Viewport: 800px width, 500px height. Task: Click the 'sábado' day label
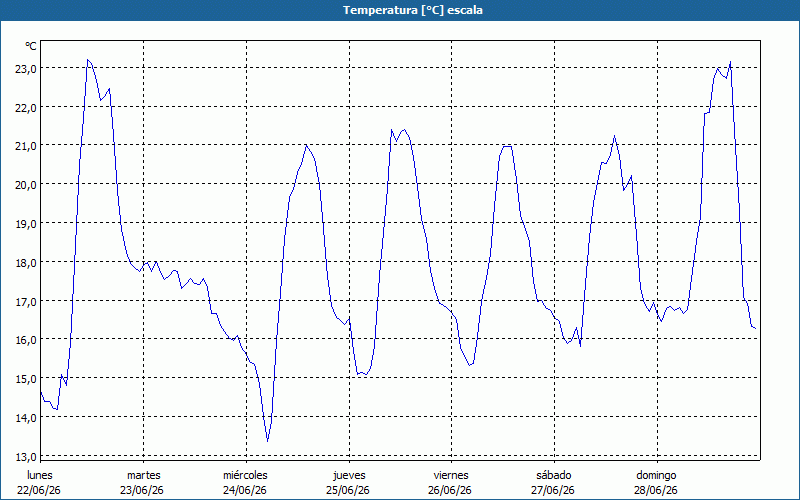(x=554, y=475)
